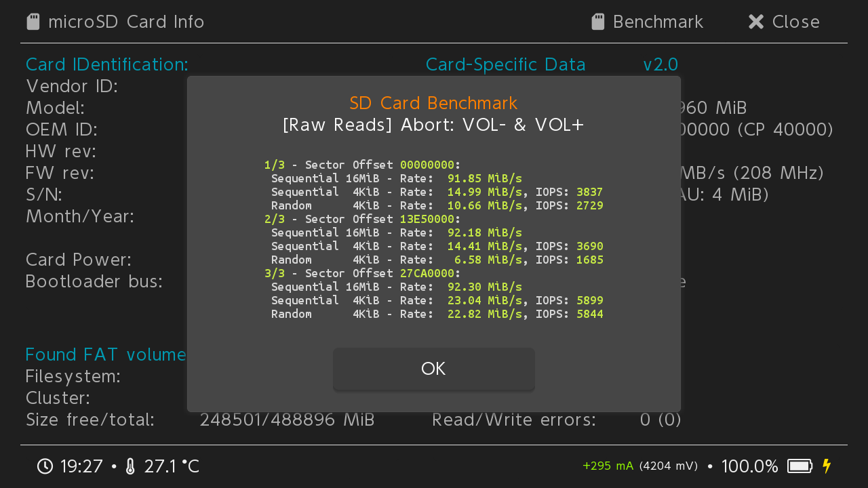The image size is (868, 488).
Task: Click the '92.18 MiB/s' sequential rate value
Action: tap(485, 232)
